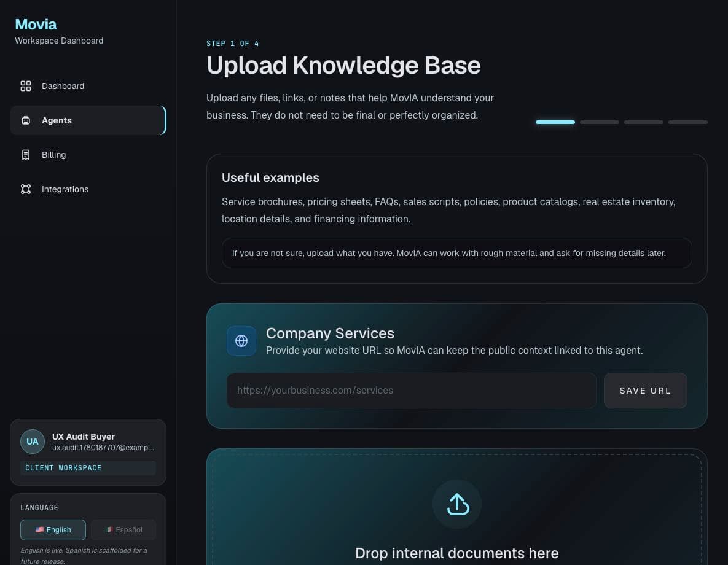This screenshot has width=728, height=565.
Task: Click the 'Drop internal documents here' zone
Action: [457, 509]
